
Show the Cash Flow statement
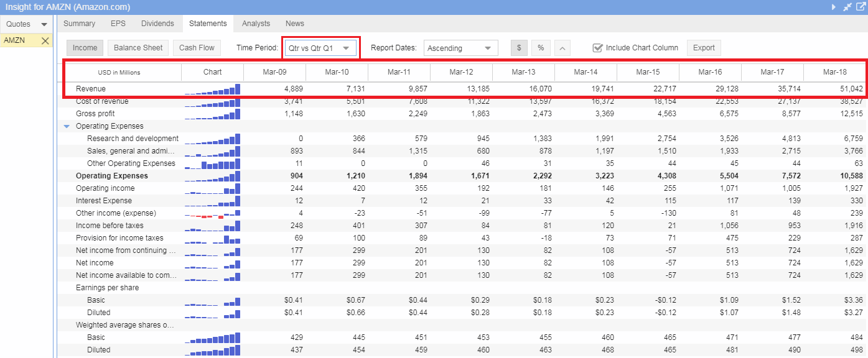pyautogui.click(x=197, y=48)
